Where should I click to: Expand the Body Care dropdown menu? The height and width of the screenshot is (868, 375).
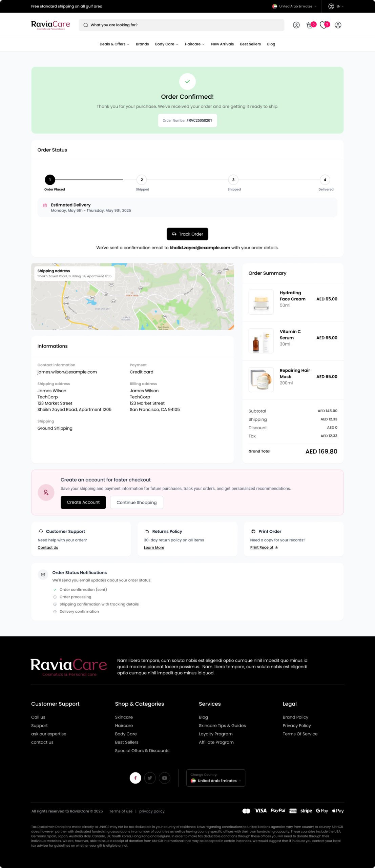[x=166, y=44]
